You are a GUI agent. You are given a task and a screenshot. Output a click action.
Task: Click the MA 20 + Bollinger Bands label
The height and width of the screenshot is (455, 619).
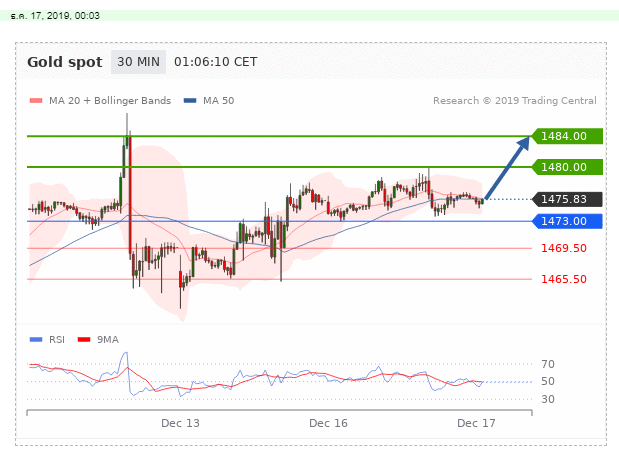point(110,101)
